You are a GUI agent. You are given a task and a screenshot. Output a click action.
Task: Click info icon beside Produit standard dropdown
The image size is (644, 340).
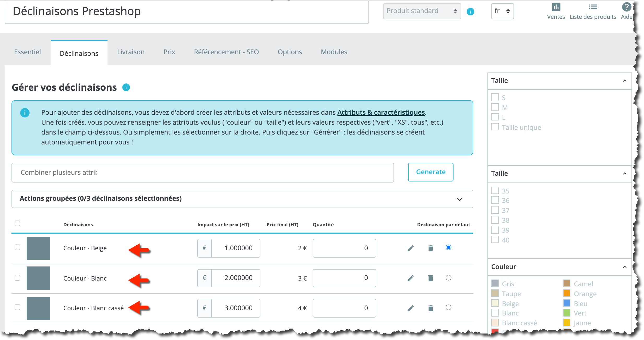click(x=470, y=11)
